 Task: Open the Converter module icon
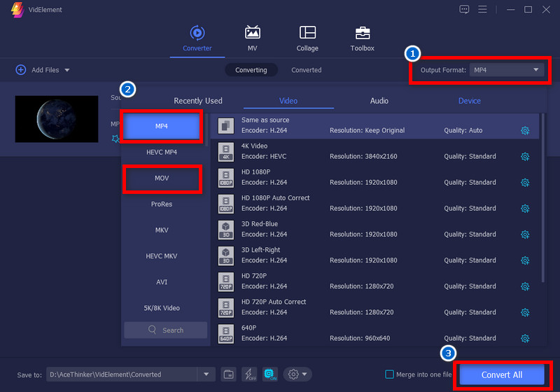[197, 33]
